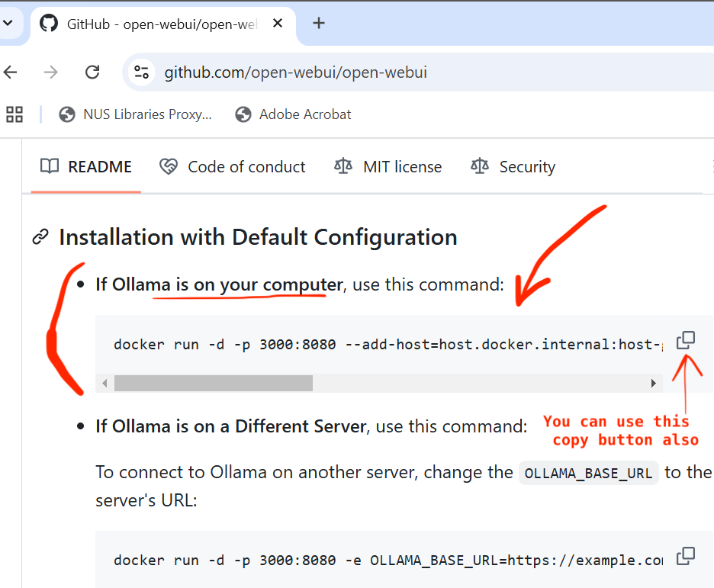Switch to the MIT license tab
This screenshot has width=714, height=588.
pos(388,167)
